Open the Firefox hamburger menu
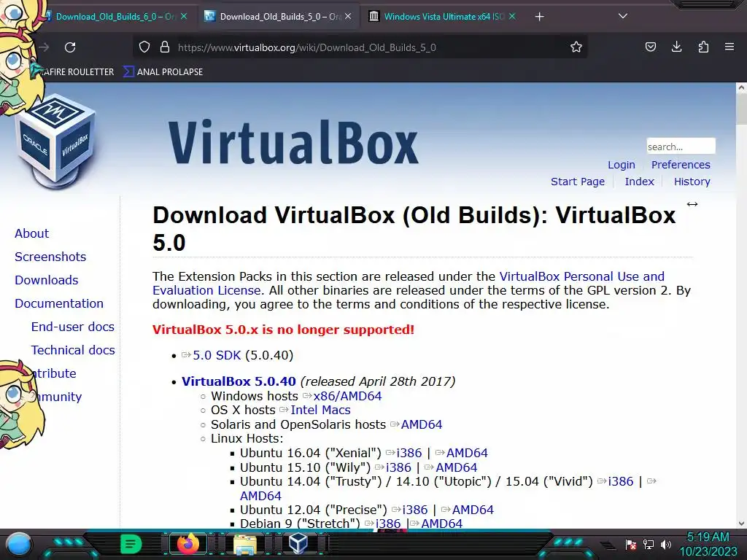 (x=729, y=47)
